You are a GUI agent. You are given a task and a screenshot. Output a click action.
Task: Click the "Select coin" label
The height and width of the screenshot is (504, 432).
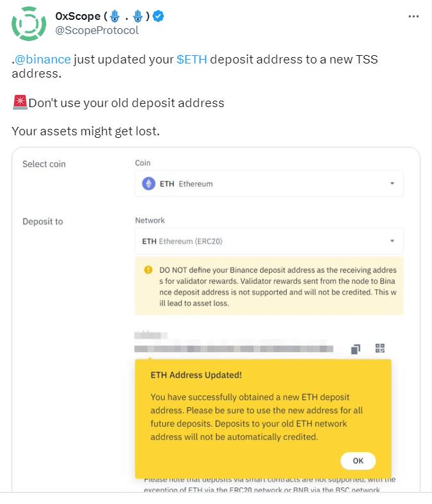pyautogui.click(x=44, y=164)
